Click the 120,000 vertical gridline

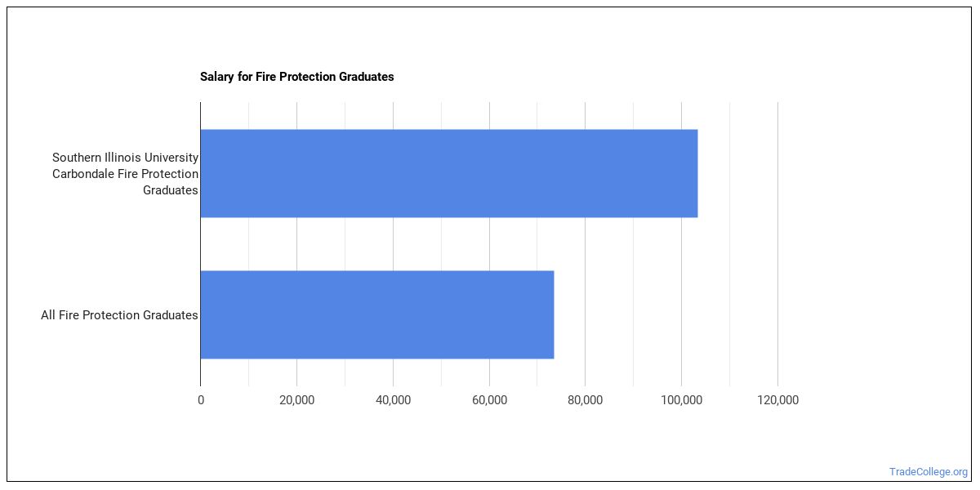tap(777, 243)
